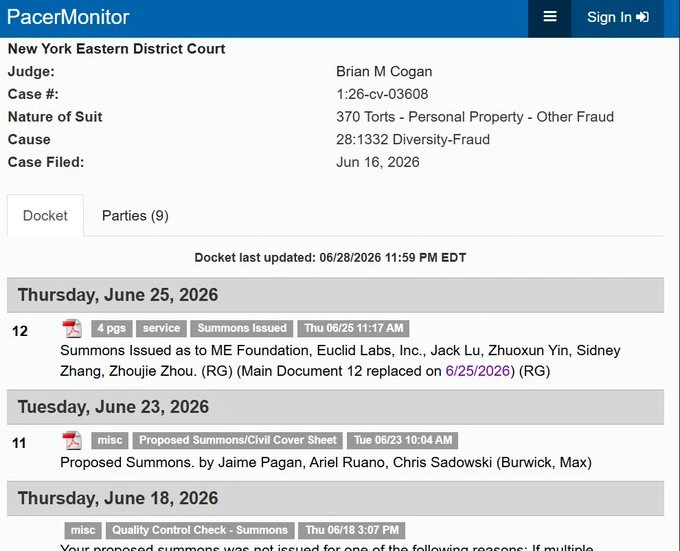Viewport: 680px width, 551px height.
Task: Click the 'Tuesday, June 23, 2026' date header
Action: pos(335,407)
